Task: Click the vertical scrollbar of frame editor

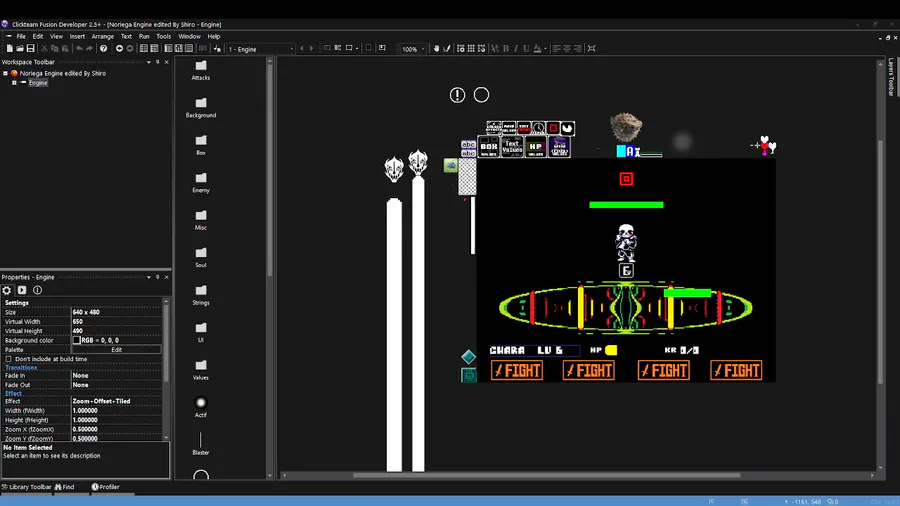Action: coord(881,261)
